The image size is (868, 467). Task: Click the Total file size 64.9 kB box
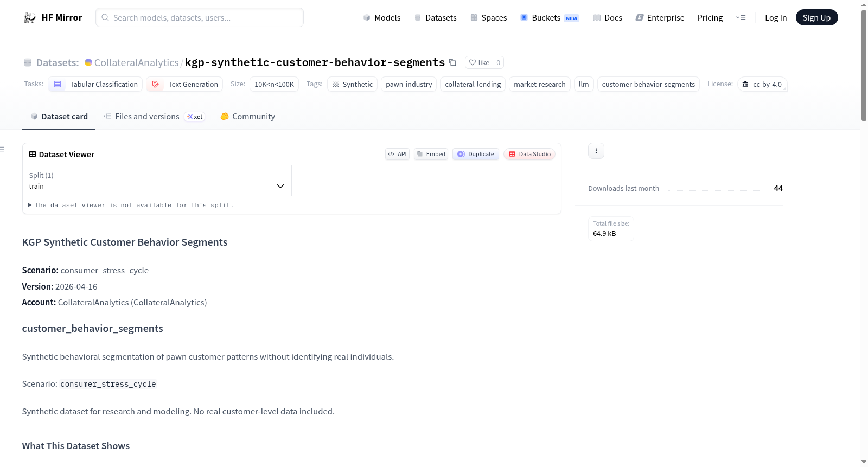tap(611, 228)
